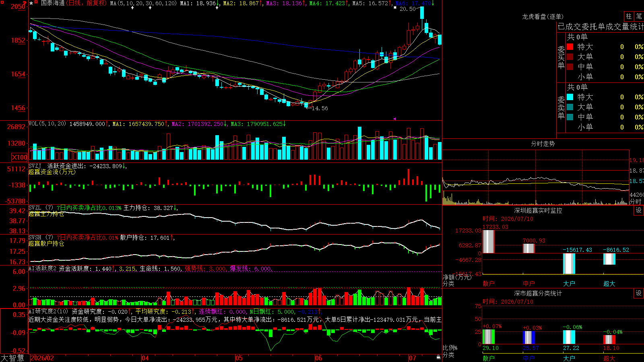The image size is (644, 362).
Task: Switch to 柱 bar display mode
Action: 629,16
